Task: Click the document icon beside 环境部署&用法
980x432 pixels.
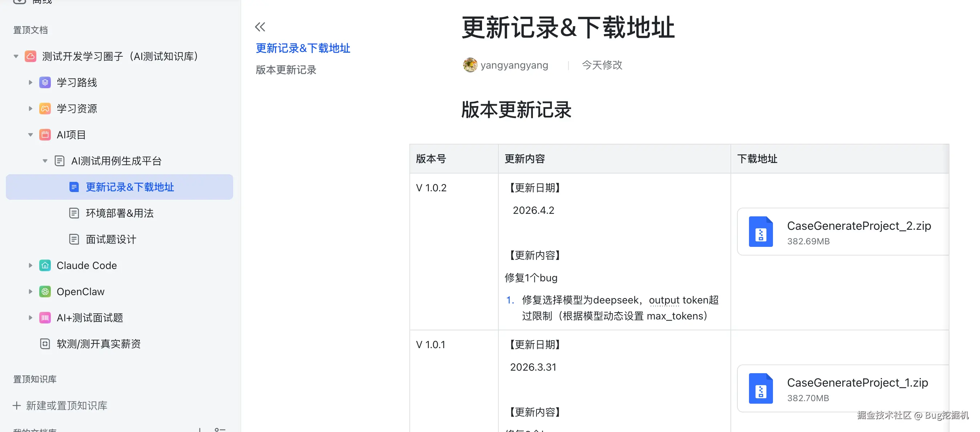Action: point(74,213)
